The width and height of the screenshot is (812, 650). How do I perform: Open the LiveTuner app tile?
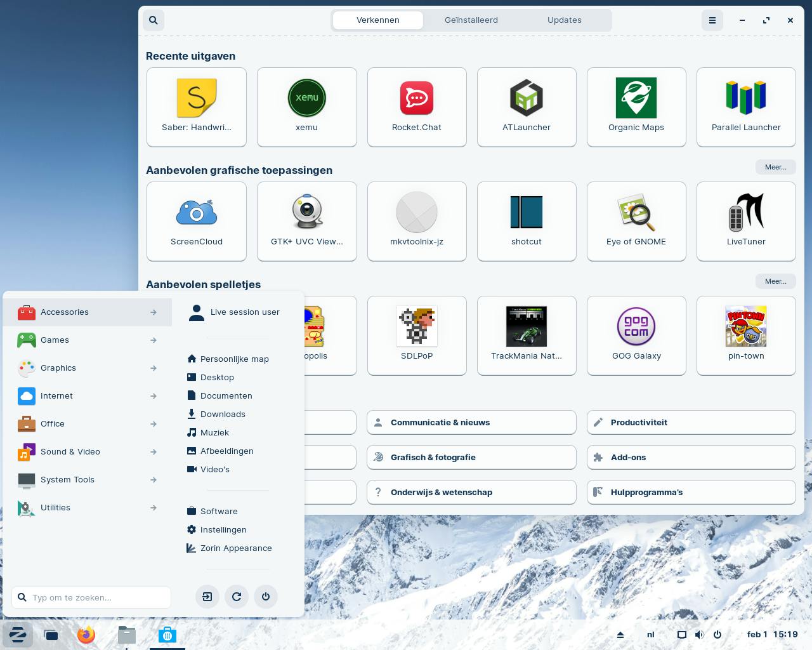[746, 222]
